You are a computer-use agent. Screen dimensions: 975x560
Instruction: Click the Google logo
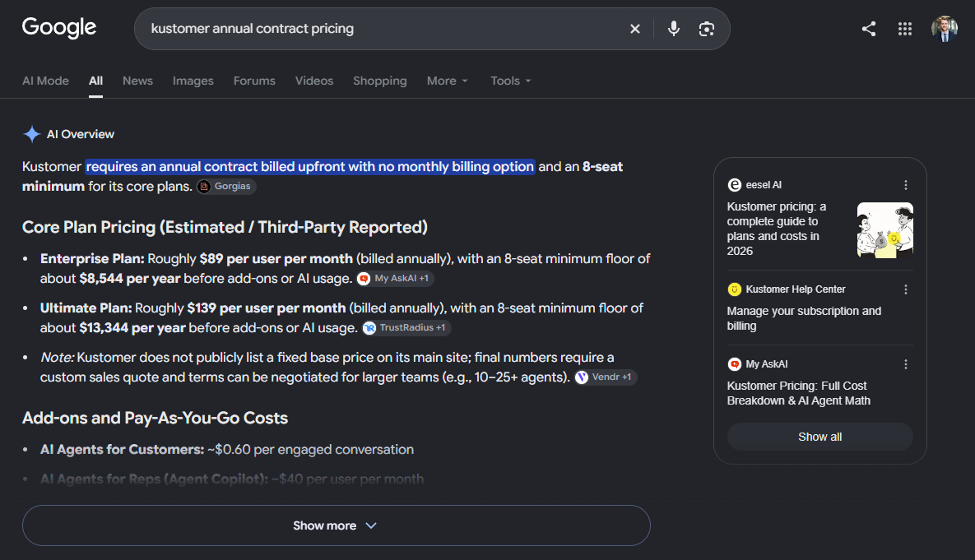59,27
